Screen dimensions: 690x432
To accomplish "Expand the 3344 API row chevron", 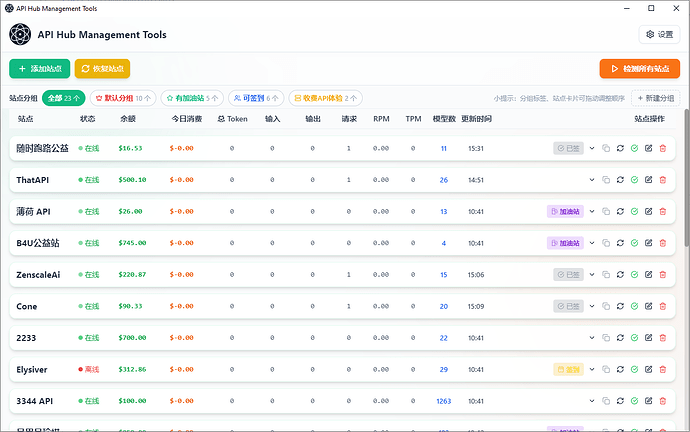I will [592, 401].
